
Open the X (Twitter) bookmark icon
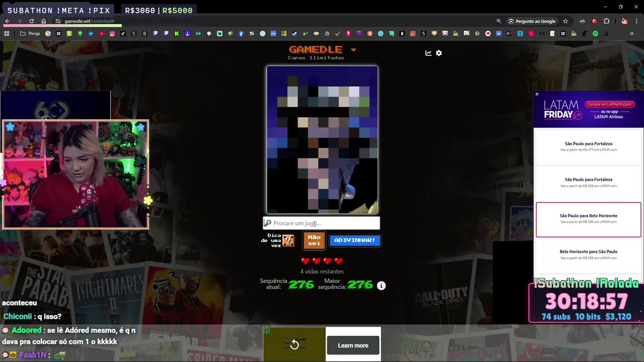point(134,34)
